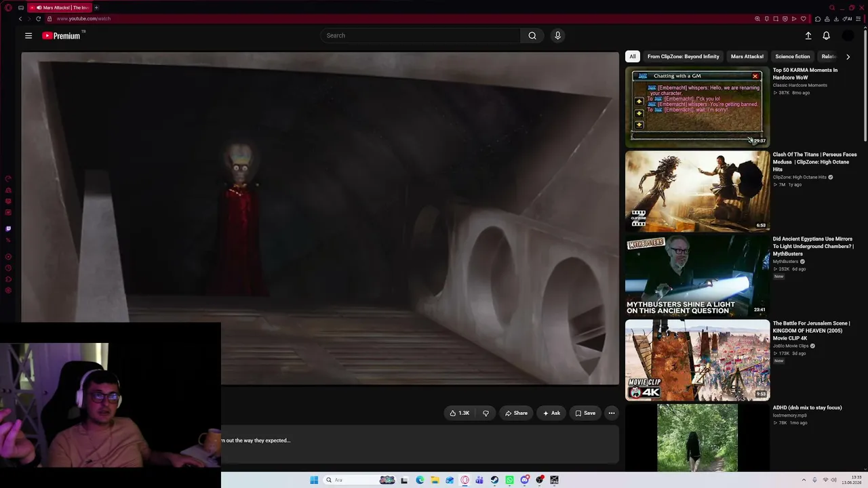The width and height of the screenshot is (868, 488).
Task: Open ad blocker shield icon
Action: (x=785, y=19)
